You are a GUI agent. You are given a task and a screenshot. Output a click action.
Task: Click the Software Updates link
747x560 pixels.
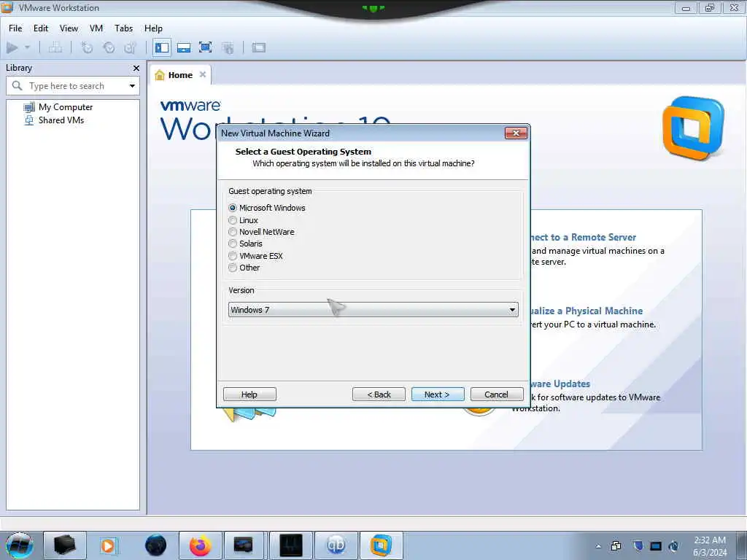(560, 384)
